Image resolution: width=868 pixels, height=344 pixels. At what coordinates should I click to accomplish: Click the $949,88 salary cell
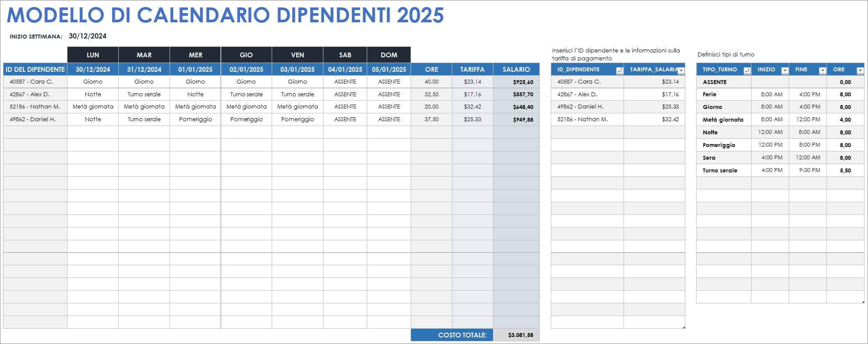(516, 119)
